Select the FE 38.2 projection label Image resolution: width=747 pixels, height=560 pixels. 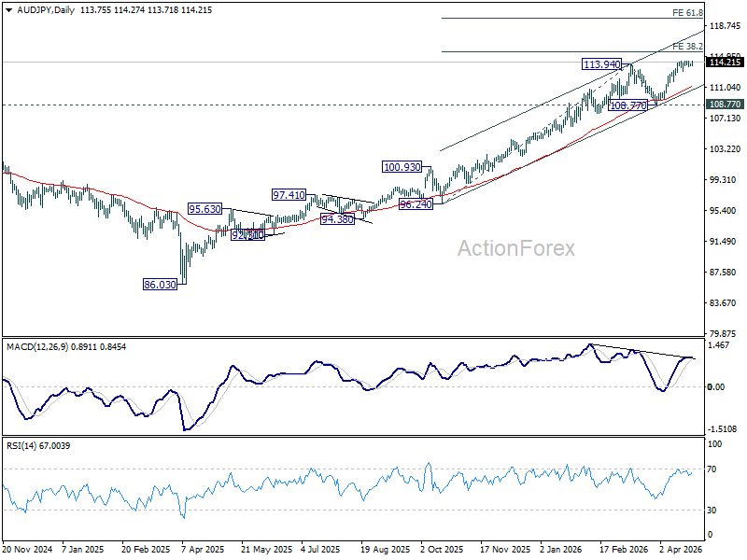(x=687, y=46)
